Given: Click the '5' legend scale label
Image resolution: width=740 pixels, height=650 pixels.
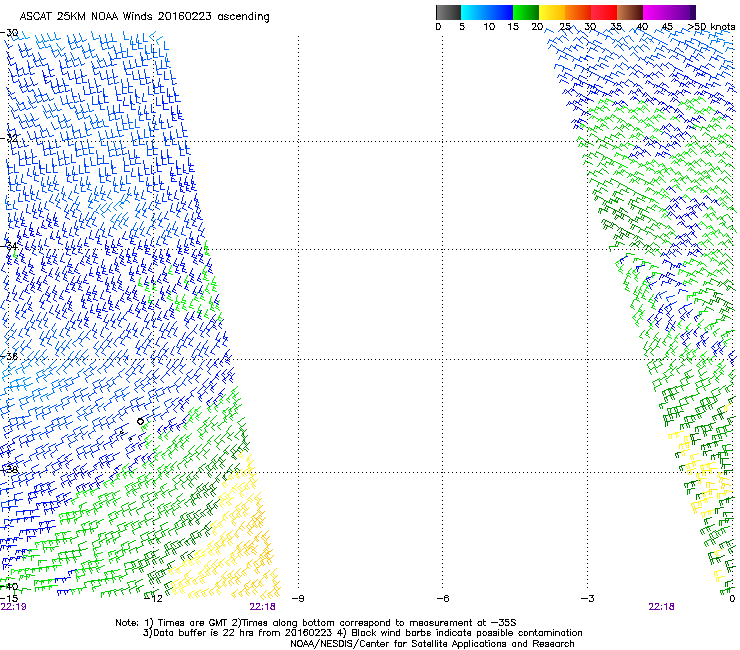Looking at the screenshot, I should coord(462,27).
